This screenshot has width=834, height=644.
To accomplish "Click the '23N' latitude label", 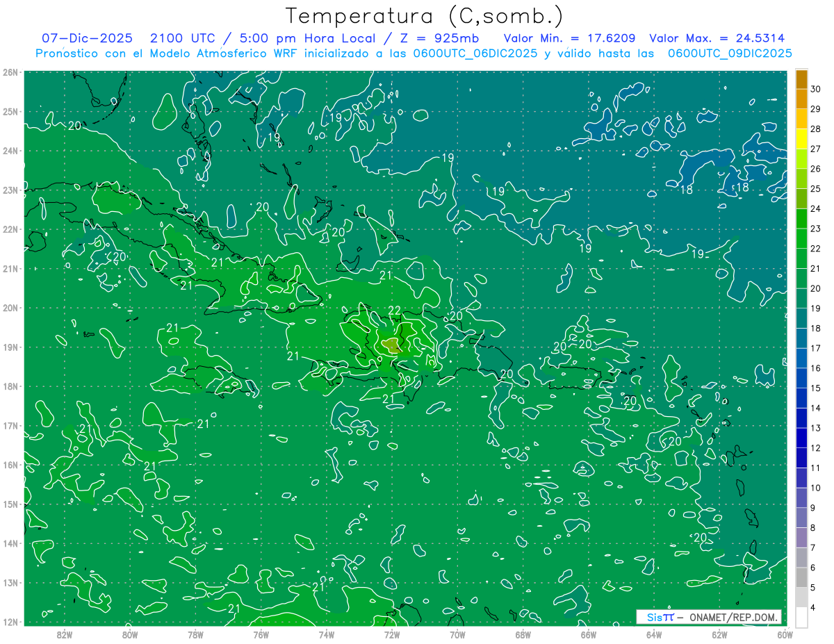I will click(x=11, y=190).
